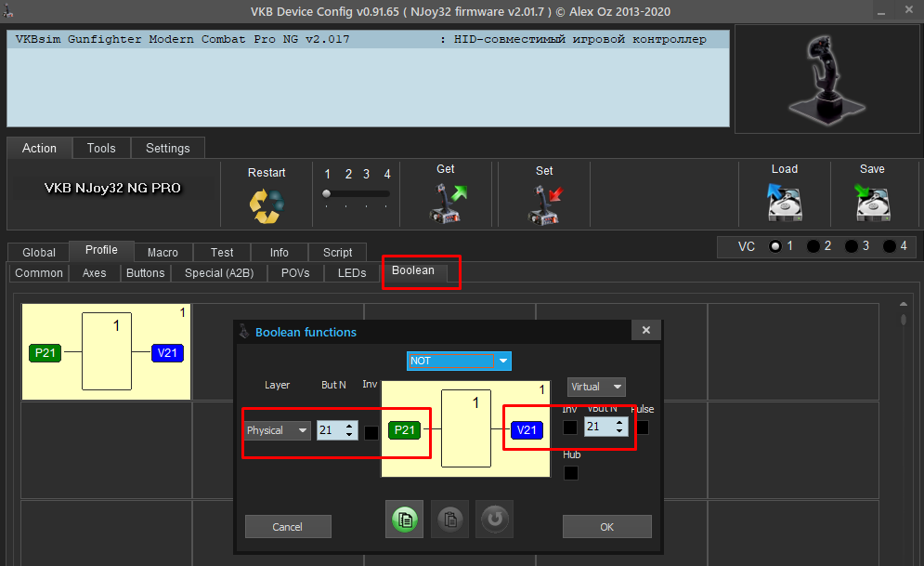Decrease VBut N value with down arrow

pyautogui.click(x=619, y=431)
